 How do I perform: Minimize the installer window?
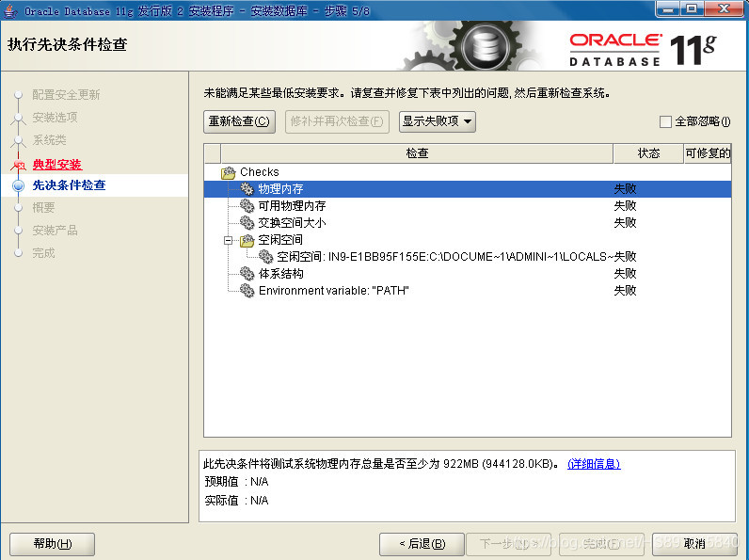668,9
